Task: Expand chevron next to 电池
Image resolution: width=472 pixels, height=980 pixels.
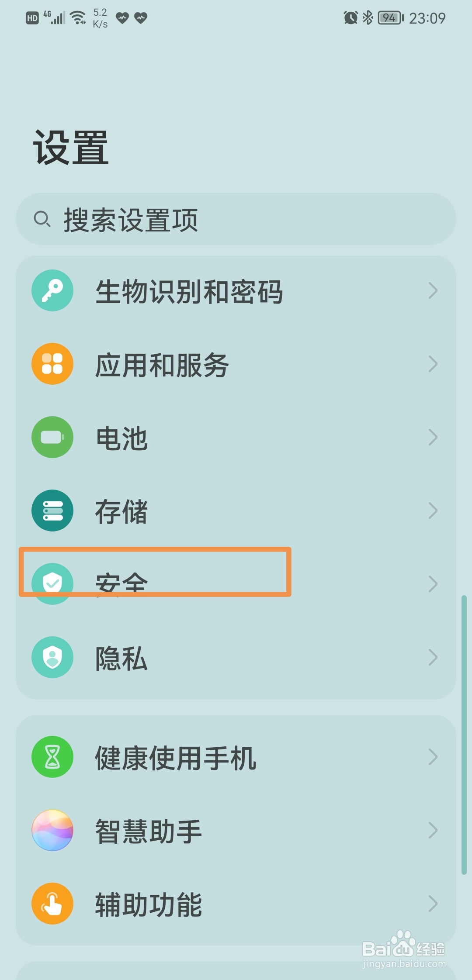Action: pos(433,437)
